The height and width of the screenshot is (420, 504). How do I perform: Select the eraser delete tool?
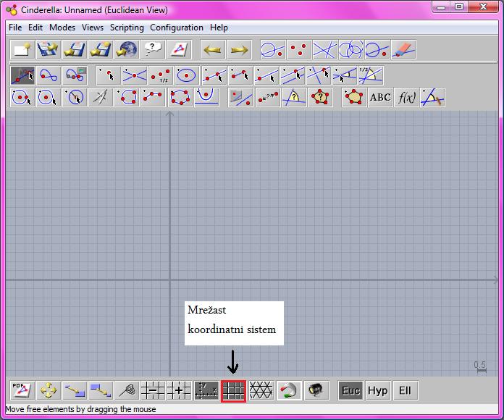pos(403,50)
